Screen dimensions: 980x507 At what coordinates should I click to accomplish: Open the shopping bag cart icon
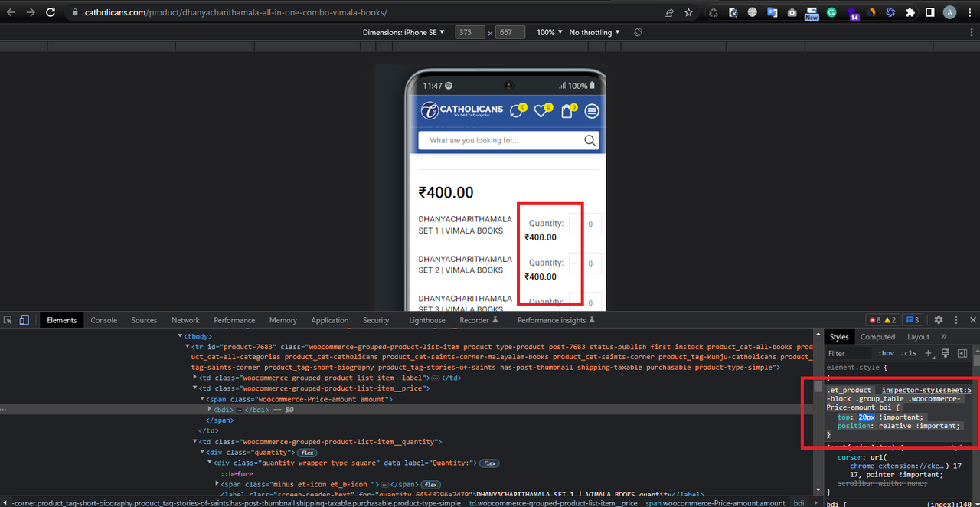coord(567,111)
